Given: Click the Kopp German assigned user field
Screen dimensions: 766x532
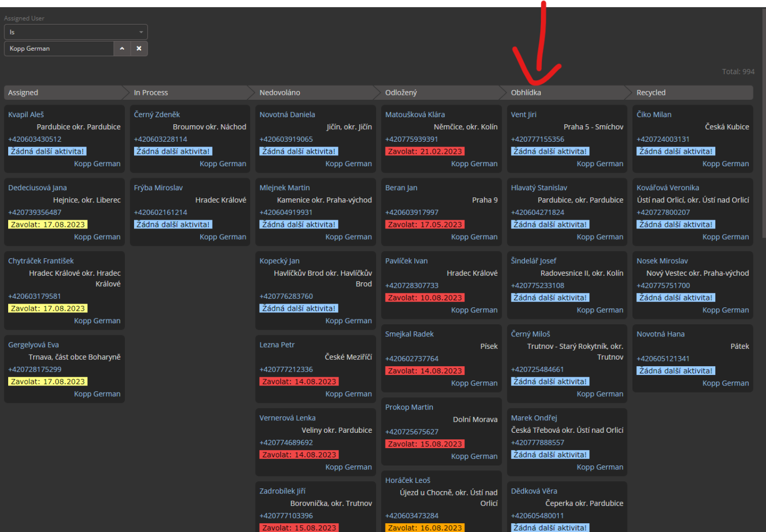Looking at the screenshot, I should [59, 49].
